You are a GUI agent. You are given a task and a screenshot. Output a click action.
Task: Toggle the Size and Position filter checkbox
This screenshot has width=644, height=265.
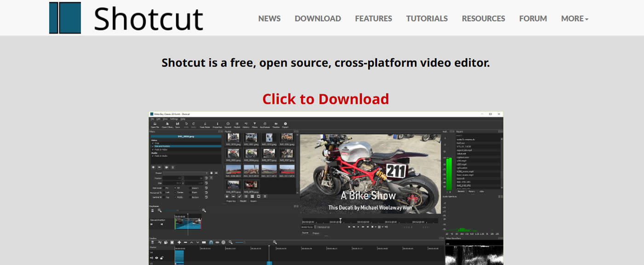click(x=153, y=146)
